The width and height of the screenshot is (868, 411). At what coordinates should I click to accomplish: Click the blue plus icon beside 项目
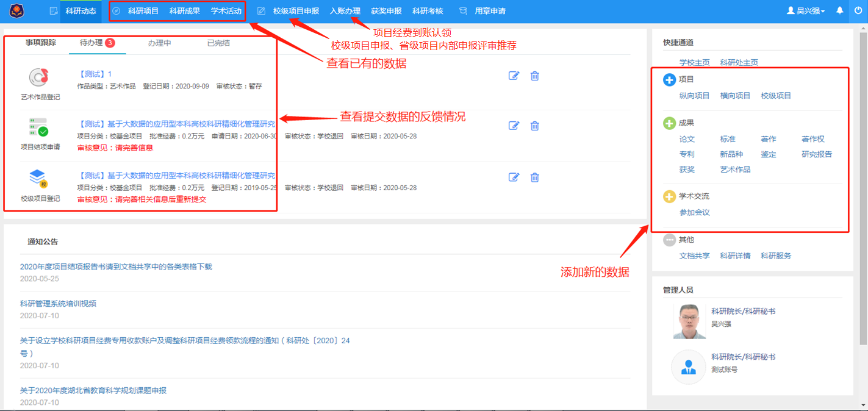pyautogui.click(x=669, y=80)
